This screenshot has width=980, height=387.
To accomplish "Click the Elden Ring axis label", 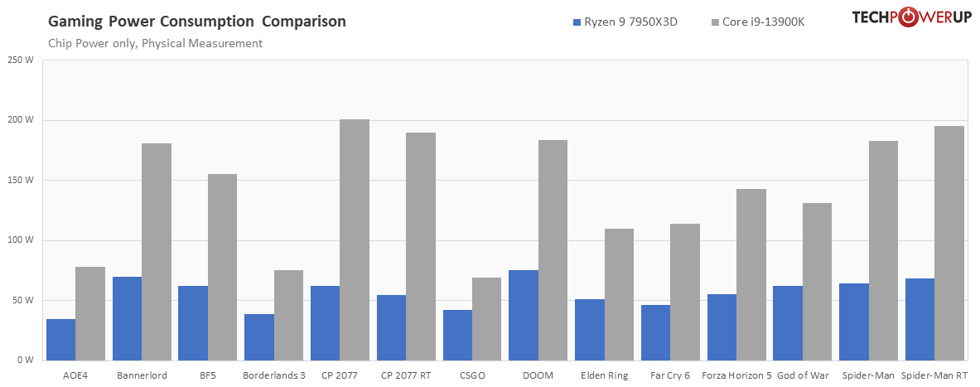I will [x=605, y=375].
